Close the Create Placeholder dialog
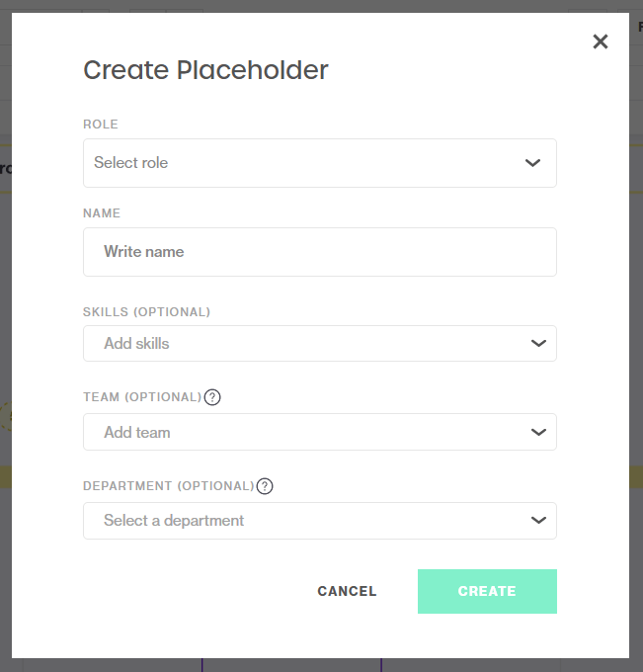The image size is (643, 672). pos(600,42)
